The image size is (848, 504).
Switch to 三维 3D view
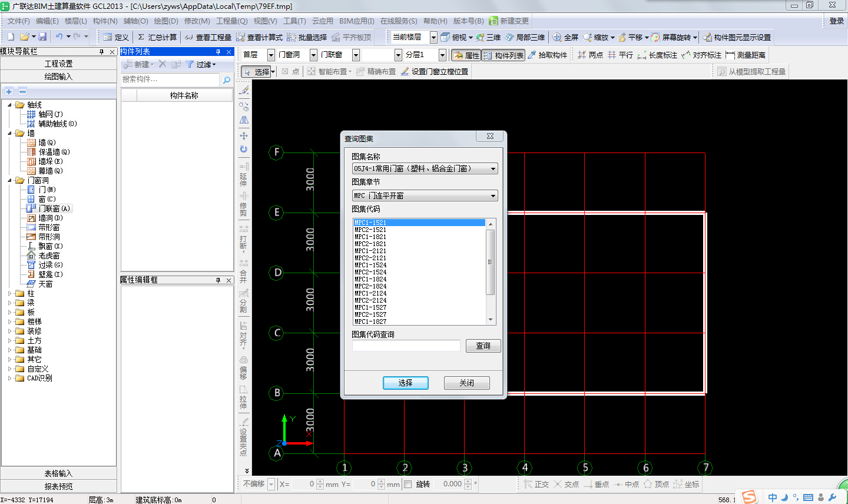488,37
